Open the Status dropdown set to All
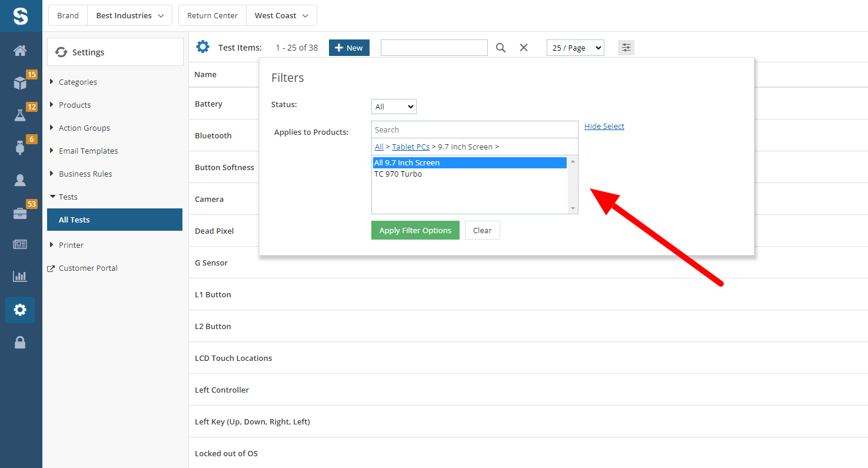The image size is (868, 468). (x=394, y=107)
